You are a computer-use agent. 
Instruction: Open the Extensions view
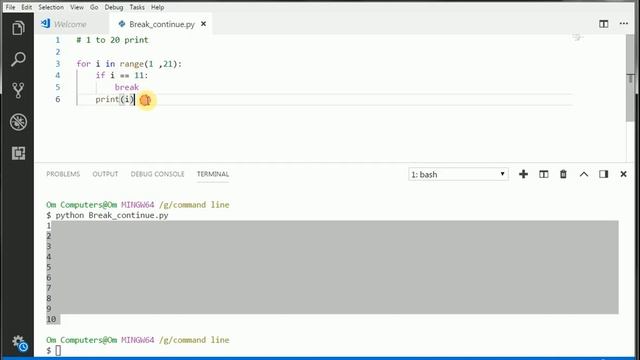(18, 153)
